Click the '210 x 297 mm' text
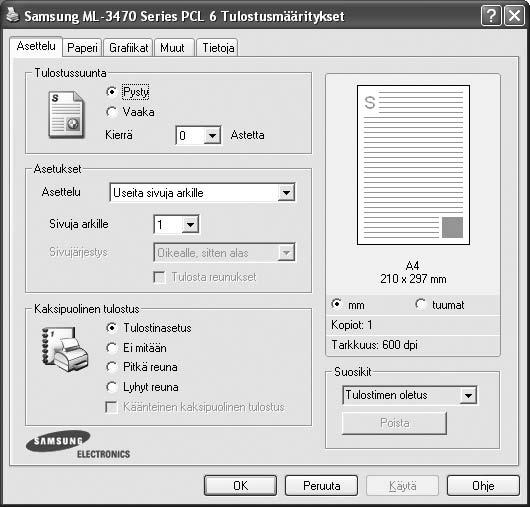Screen dimensions: 530x507 click(413, 279)
